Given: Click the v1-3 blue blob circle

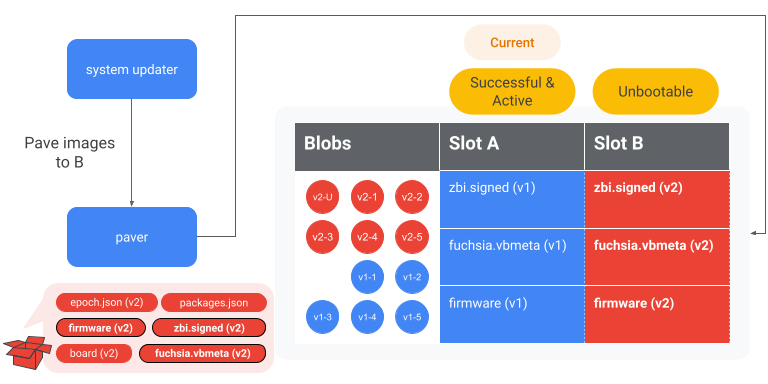Looking at the screenshot, I should (x=322, y=316).
